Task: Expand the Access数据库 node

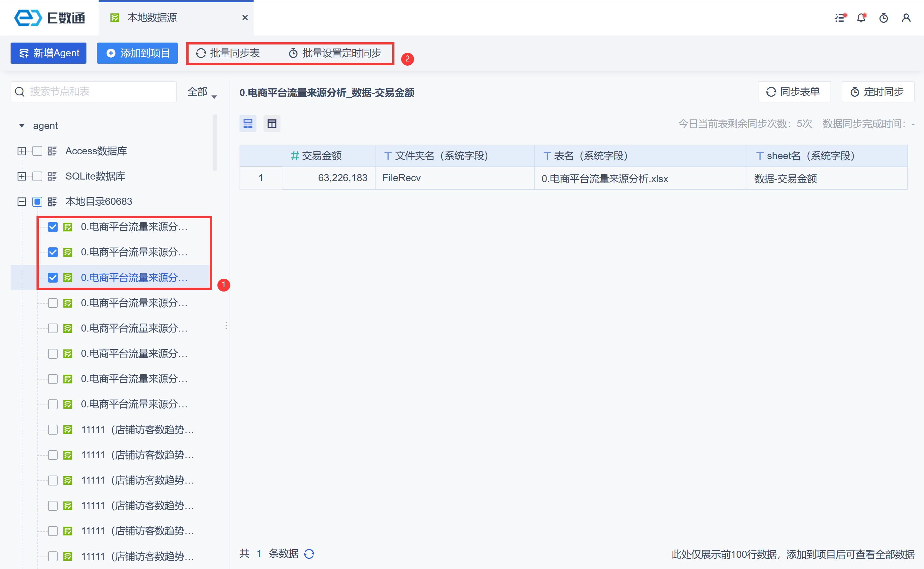Action: (x=21, y=151)
